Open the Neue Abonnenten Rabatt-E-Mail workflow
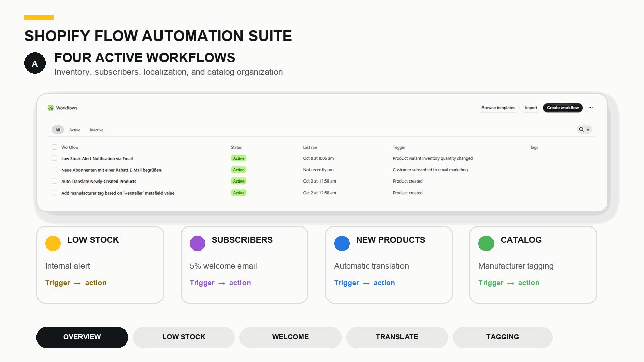 coord(111,170)
